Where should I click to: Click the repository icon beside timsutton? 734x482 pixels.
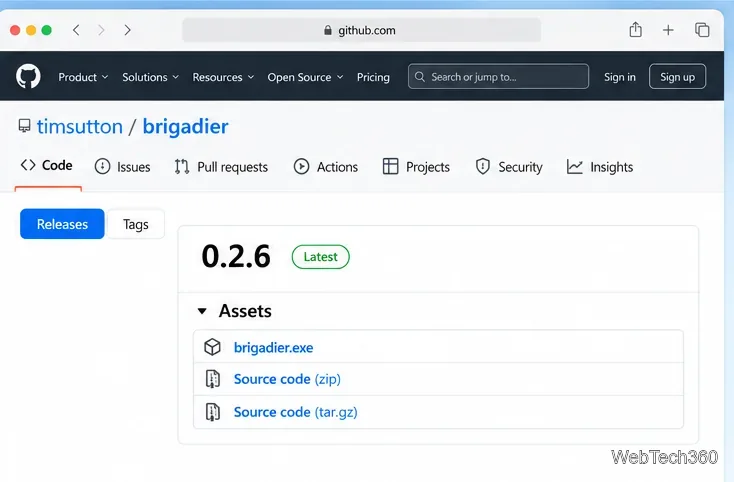[24, 125]
